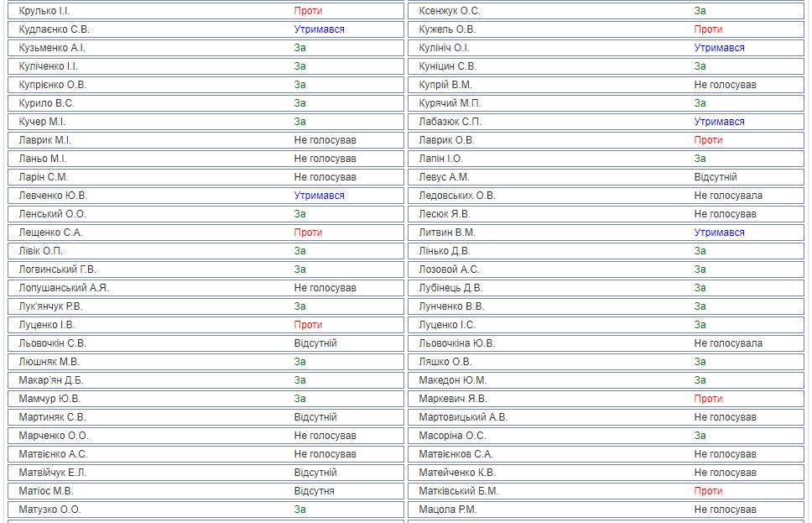Click the Утримався vote beside Кудлаєнко С.В.
Image resolution: width=812 pixels, height=523 pixels.
click(319, 29)
